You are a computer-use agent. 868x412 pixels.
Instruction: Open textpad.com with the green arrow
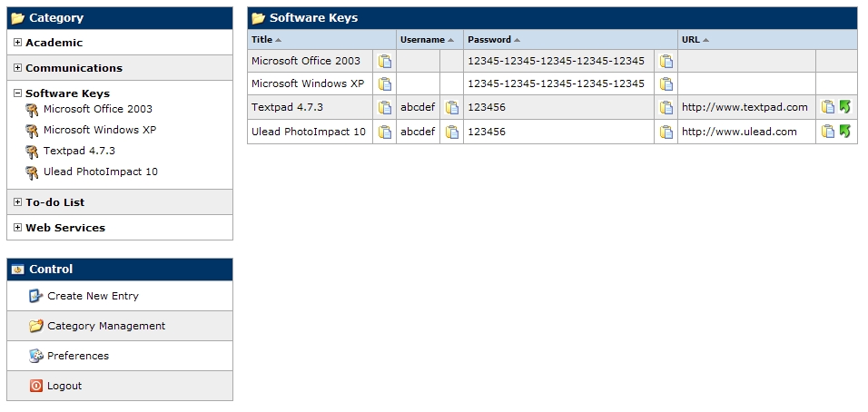pyautogui.click(x=844, y=107)
